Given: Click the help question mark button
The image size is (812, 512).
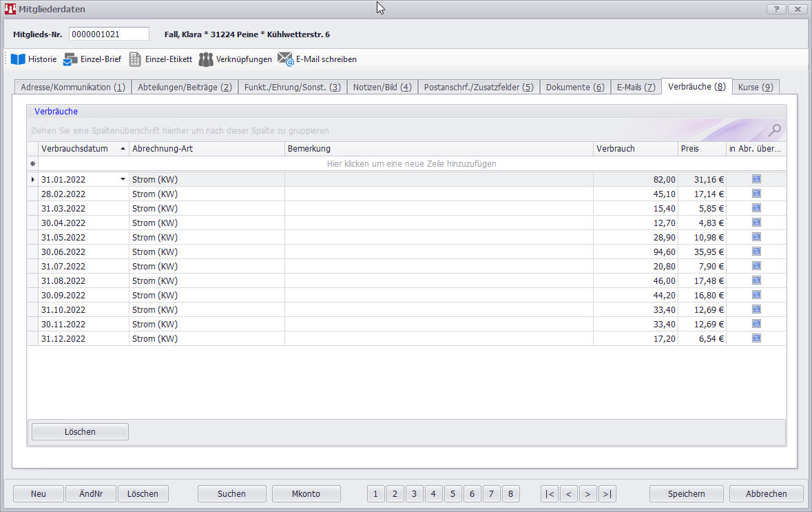Looking at the screenshot, I should coord(775,9).
